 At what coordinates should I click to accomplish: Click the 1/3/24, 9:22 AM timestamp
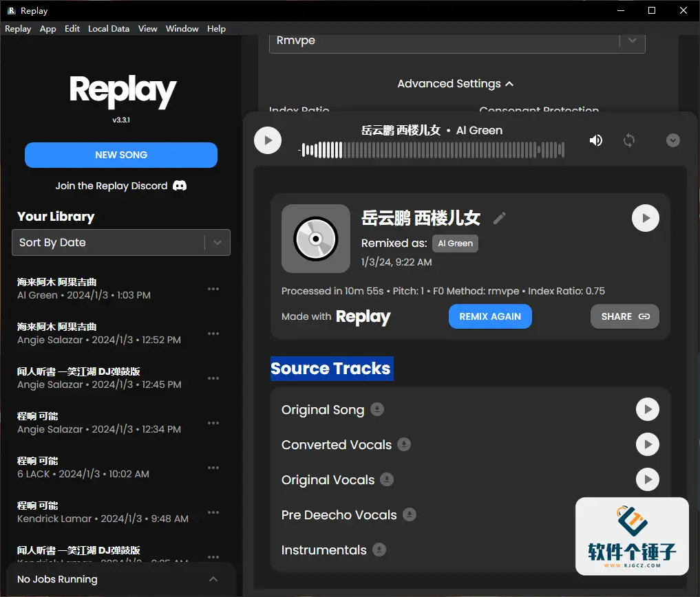click(x=396, y=262)
